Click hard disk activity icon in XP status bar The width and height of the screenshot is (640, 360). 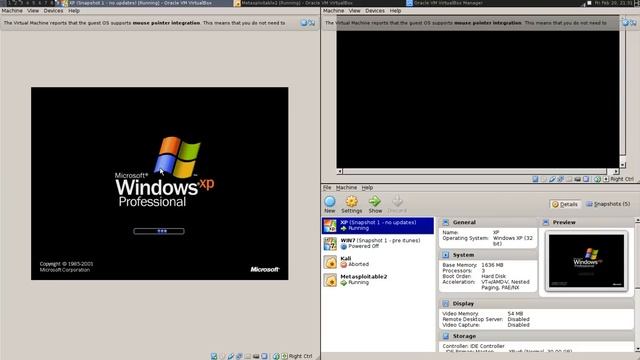click(x=214, y=356)
